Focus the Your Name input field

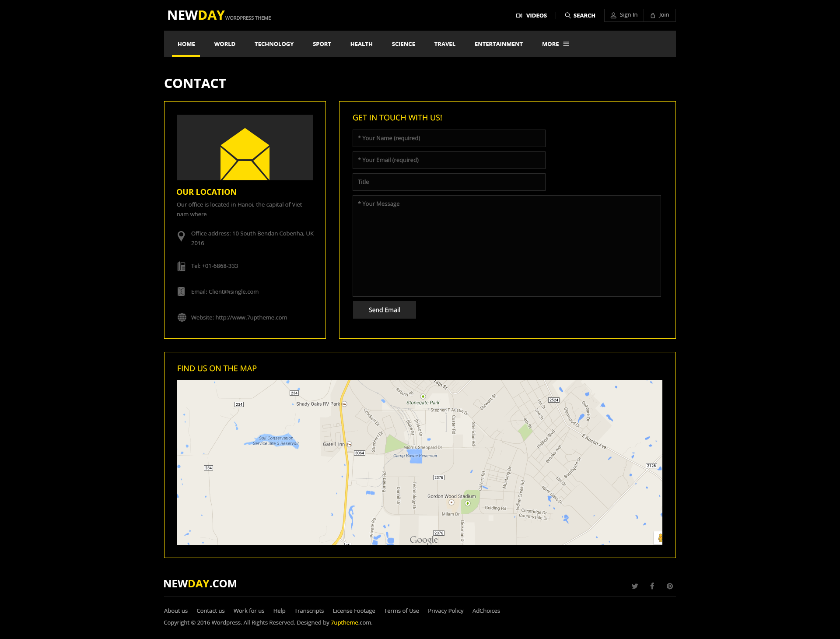pyautogui.click(x=448, y=138)
